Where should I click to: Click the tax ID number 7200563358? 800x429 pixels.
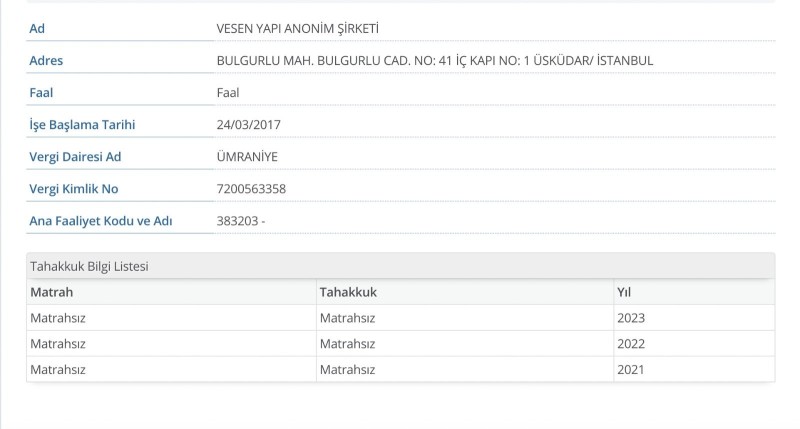click(251, 189)
